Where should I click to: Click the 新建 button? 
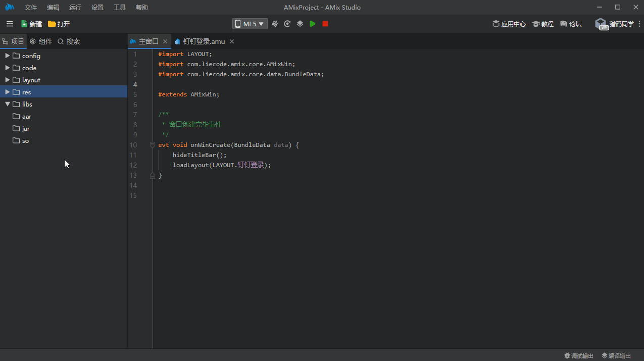click(31, 24)
